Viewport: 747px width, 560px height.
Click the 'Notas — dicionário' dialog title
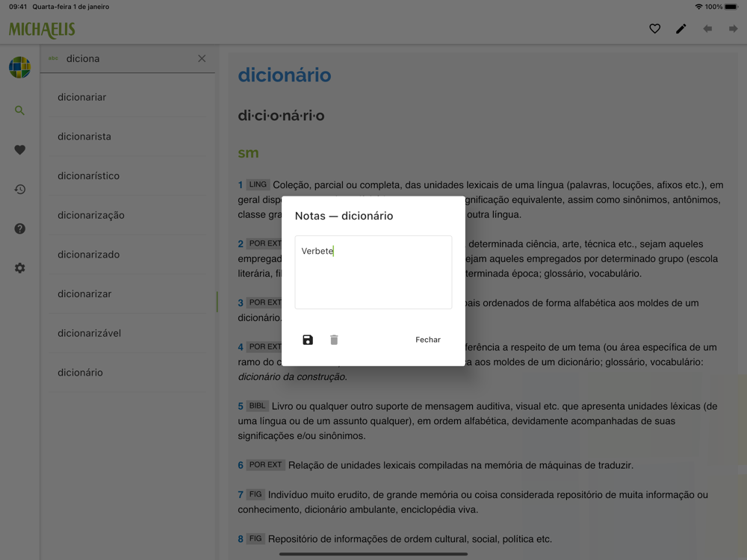tap(344, 216)
